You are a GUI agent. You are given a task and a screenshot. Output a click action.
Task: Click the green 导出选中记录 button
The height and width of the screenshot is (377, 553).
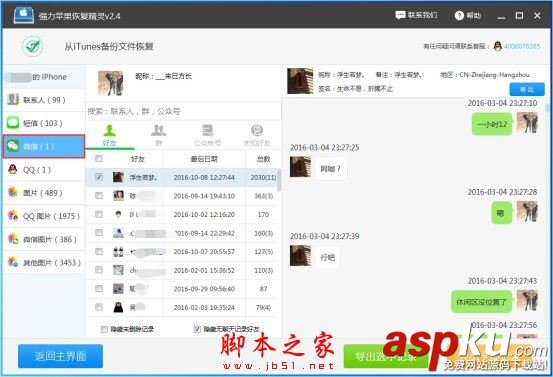386,356
